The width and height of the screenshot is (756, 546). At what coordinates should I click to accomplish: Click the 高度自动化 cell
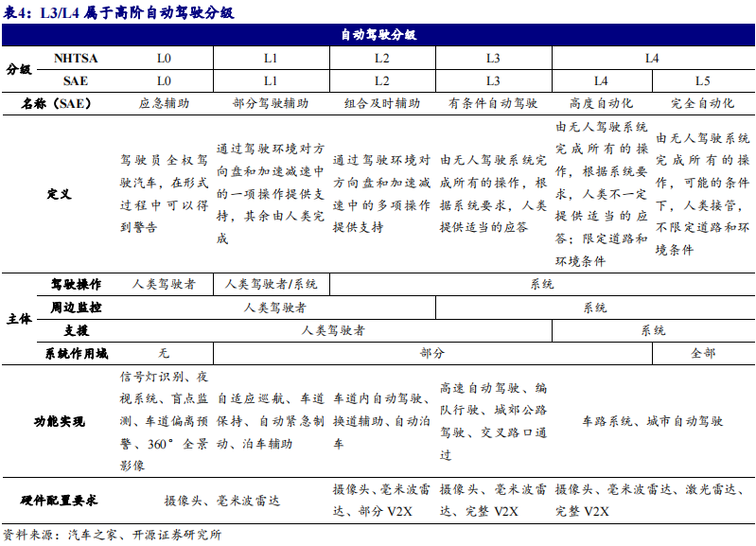(601, 103)
